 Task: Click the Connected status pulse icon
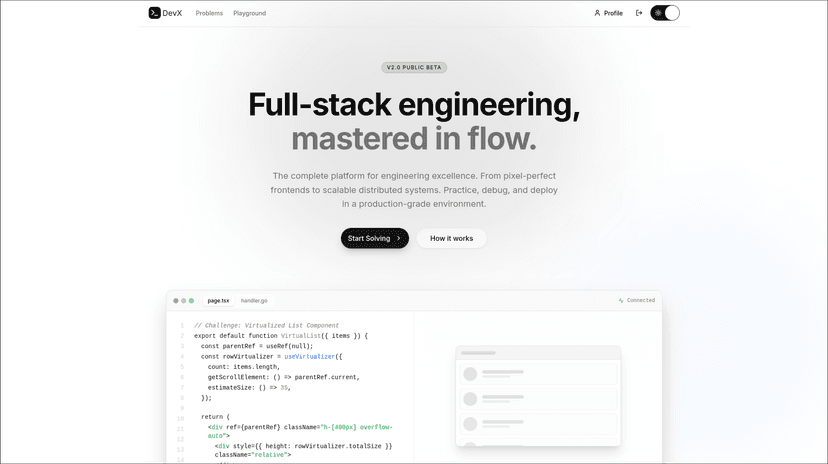click(621, 300)
